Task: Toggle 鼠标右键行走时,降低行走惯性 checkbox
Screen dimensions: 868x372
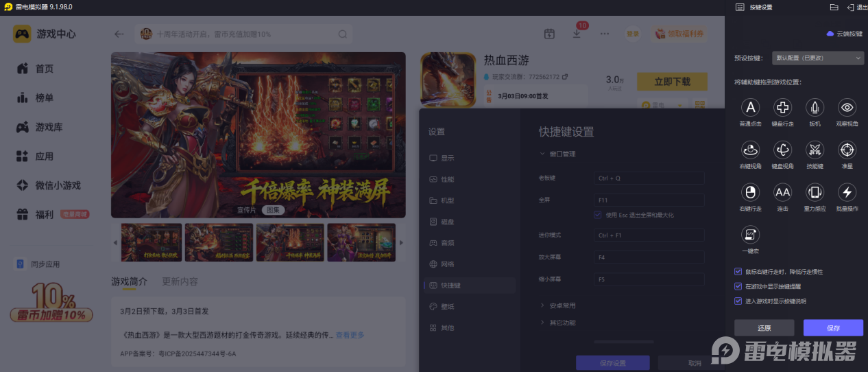Action: 738,272
